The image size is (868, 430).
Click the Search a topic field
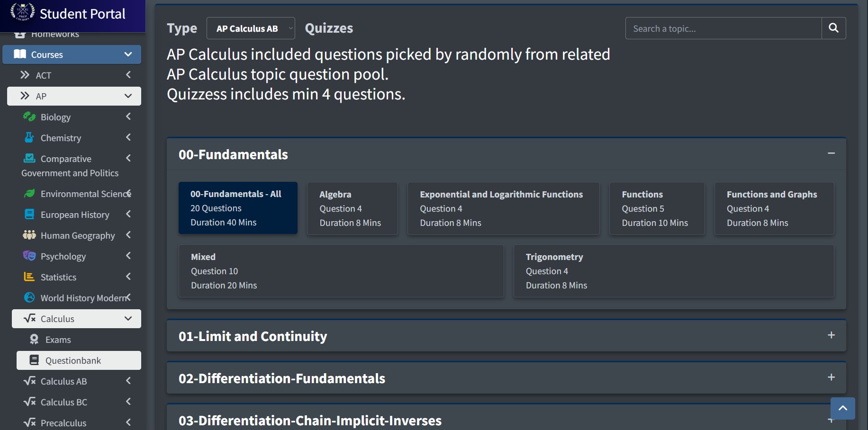coord(723,28)
